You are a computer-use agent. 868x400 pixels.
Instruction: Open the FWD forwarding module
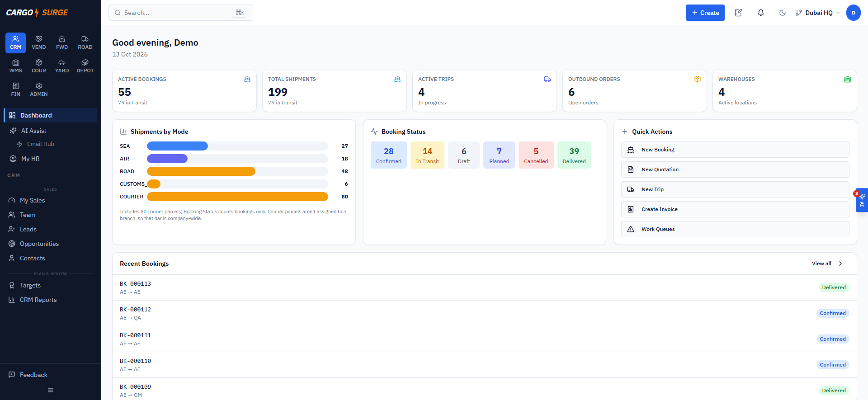tap(62, 43)
